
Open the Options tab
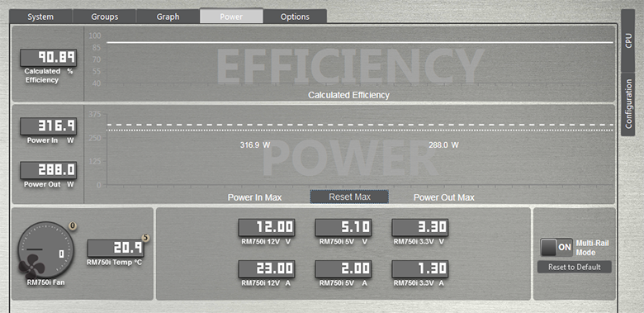295,17
